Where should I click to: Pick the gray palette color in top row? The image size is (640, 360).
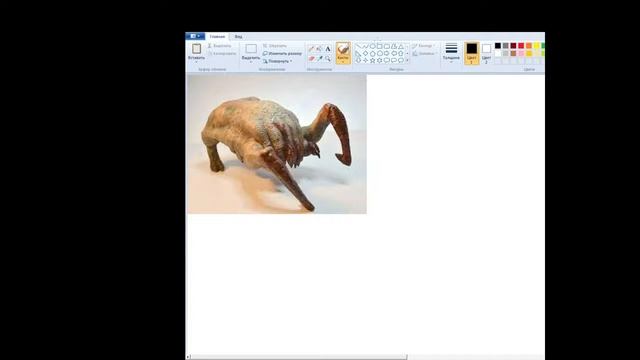pos(506,46)
